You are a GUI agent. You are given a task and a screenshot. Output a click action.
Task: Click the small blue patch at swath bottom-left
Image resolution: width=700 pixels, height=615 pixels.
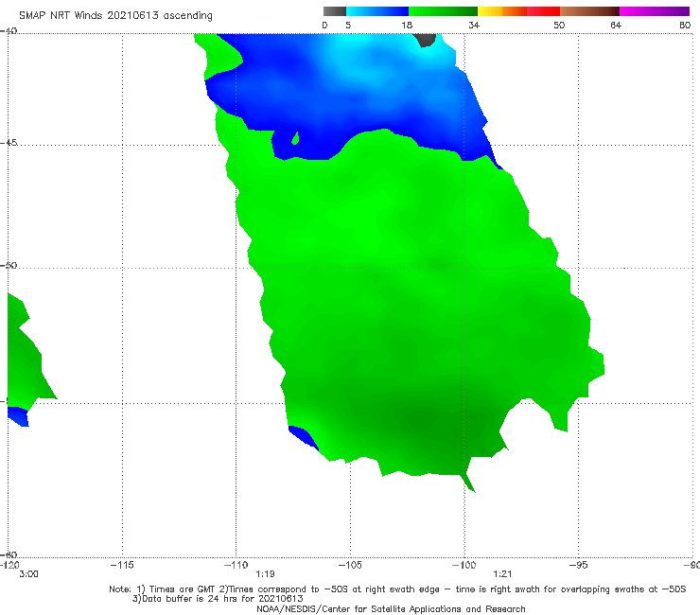point(303,436)
